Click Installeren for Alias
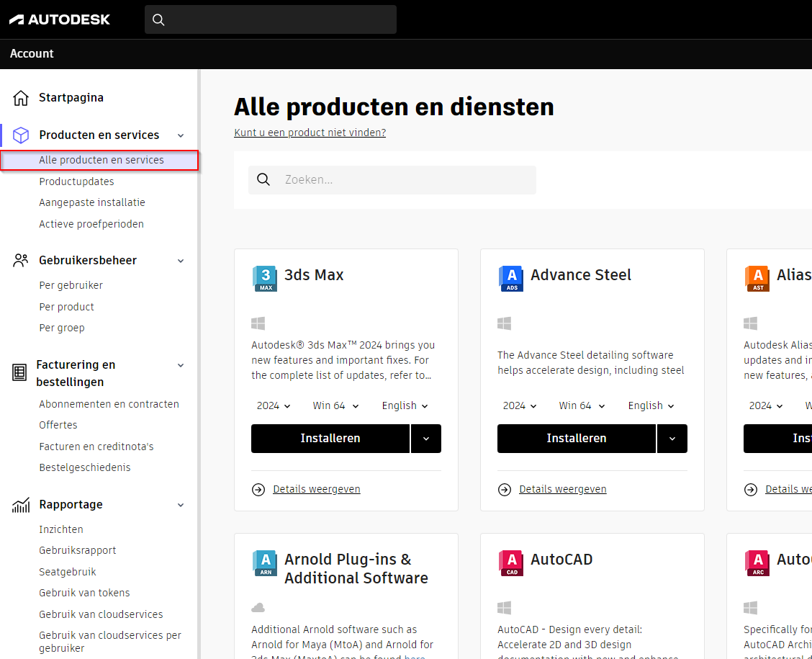 point(778,439)
